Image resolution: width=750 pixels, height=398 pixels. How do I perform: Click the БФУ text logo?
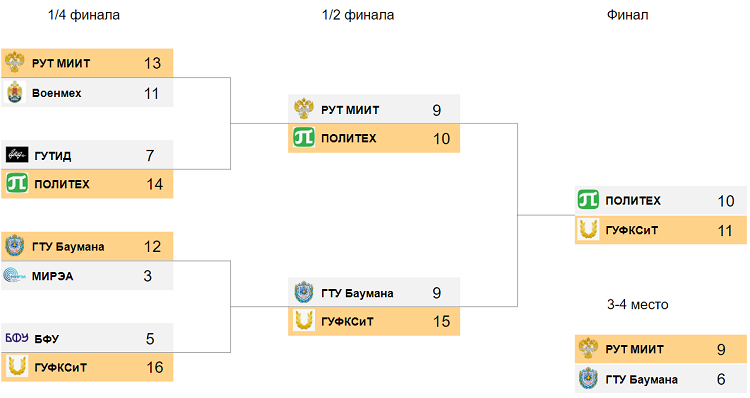click(x=17, y=338)
